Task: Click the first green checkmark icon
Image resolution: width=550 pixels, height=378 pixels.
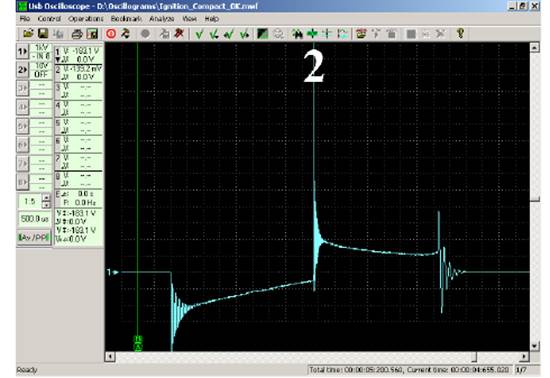Action: tap(199, 34)
